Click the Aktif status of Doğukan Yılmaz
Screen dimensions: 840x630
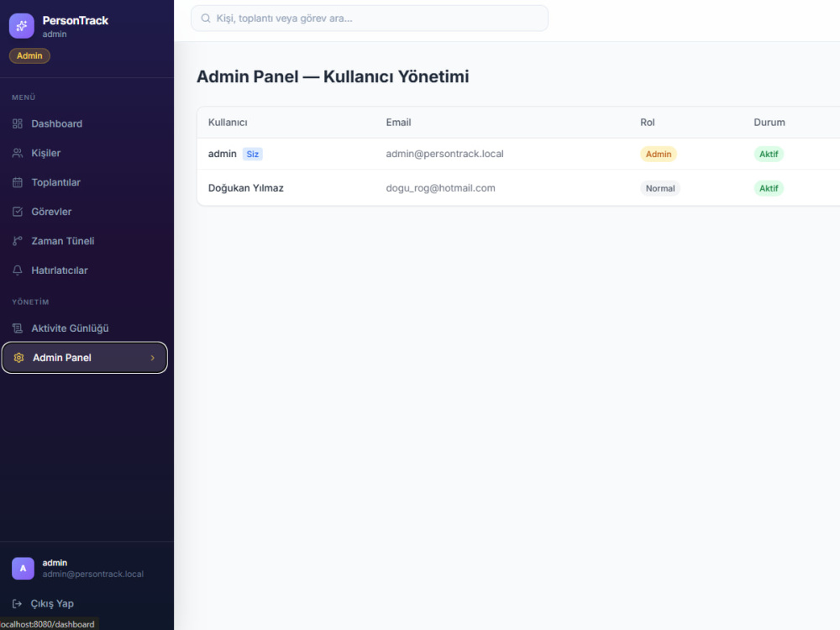click(x=769, y=188)
